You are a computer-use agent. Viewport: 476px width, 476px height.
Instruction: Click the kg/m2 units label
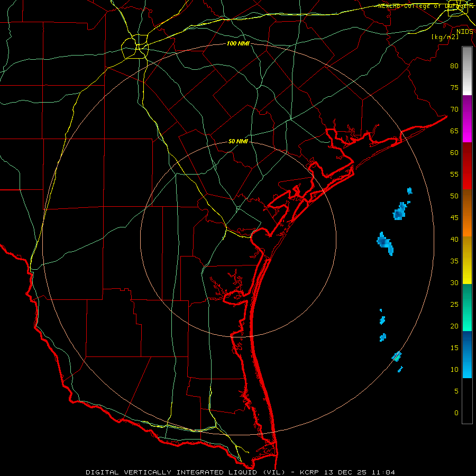point(445,37)
